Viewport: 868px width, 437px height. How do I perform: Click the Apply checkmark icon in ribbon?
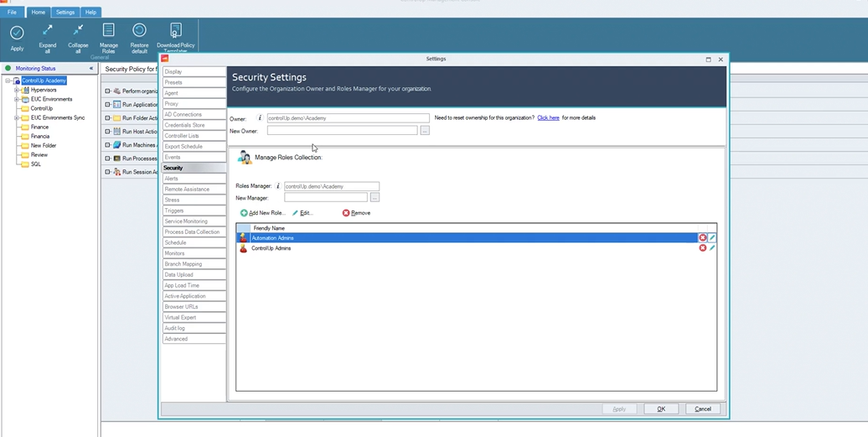(17, 33)
